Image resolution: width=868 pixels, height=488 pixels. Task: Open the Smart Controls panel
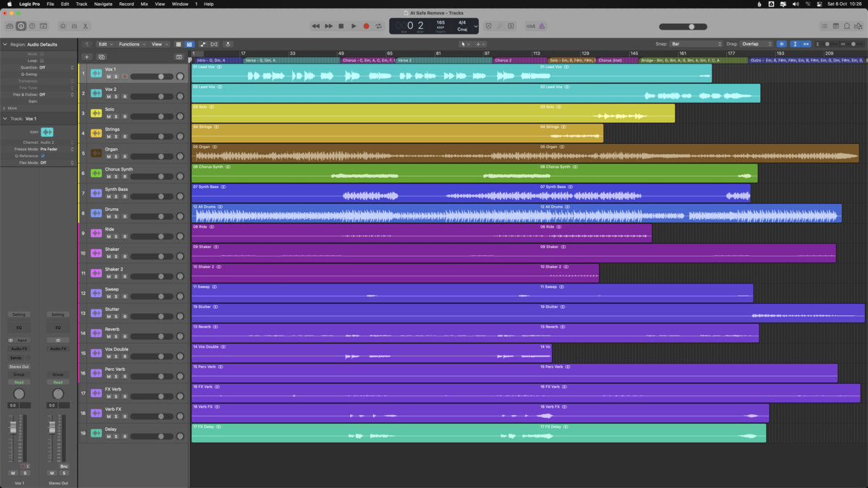pos(62,26)
